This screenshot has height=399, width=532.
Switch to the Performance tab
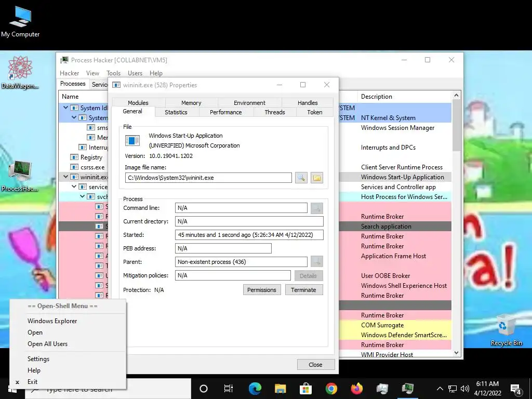[225, 112]
